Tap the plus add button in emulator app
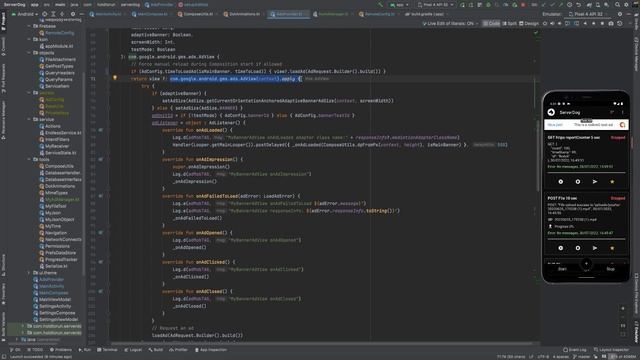The width and height of the screenshot is (640, 360). pos(586,264)
